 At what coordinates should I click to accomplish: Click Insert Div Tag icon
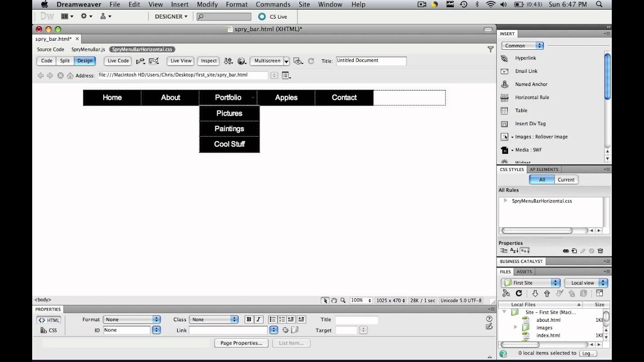pyautogui.click(x=505, y=124)
